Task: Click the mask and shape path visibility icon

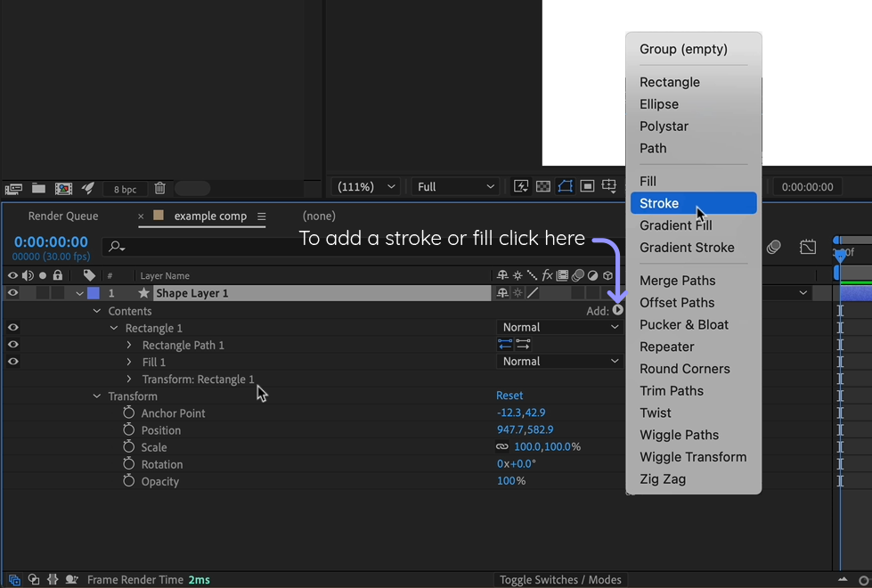Action: (565, 185)
